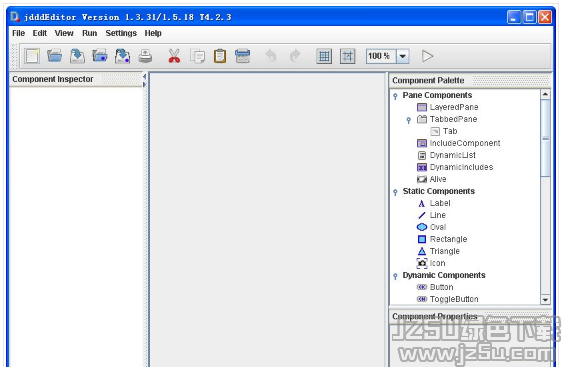The width and height of the screenshot is (562, 367).
Task: Collapse the TabbedPane tree node
Action: [x=409, y=120]
